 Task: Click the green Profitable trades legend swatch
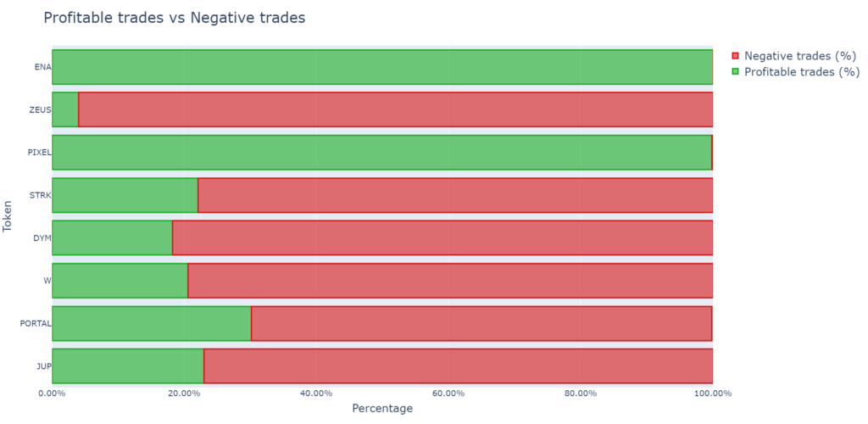pyautogui.click(x=735, y=72)
